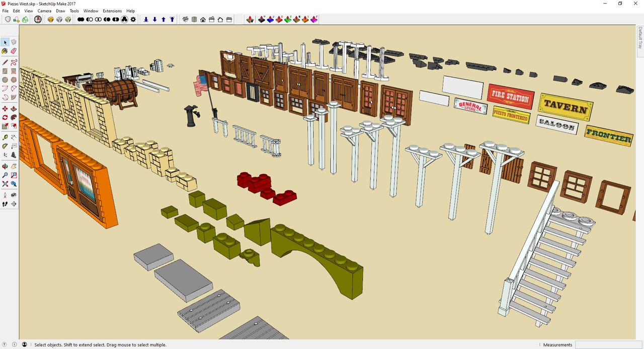Select the Follow Me tool
Image resolution: width=644 pixels, height=349 pixels.
tap(14, 117)
